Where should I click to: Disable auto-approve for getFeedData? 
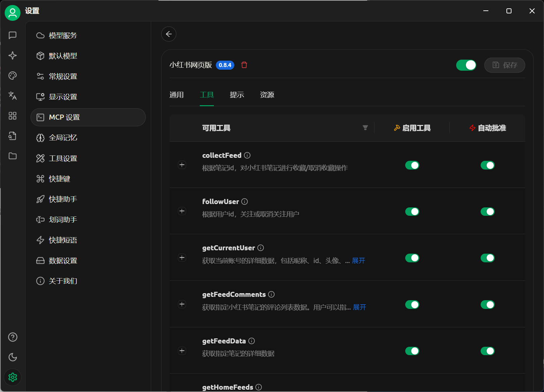coord(488,351)
